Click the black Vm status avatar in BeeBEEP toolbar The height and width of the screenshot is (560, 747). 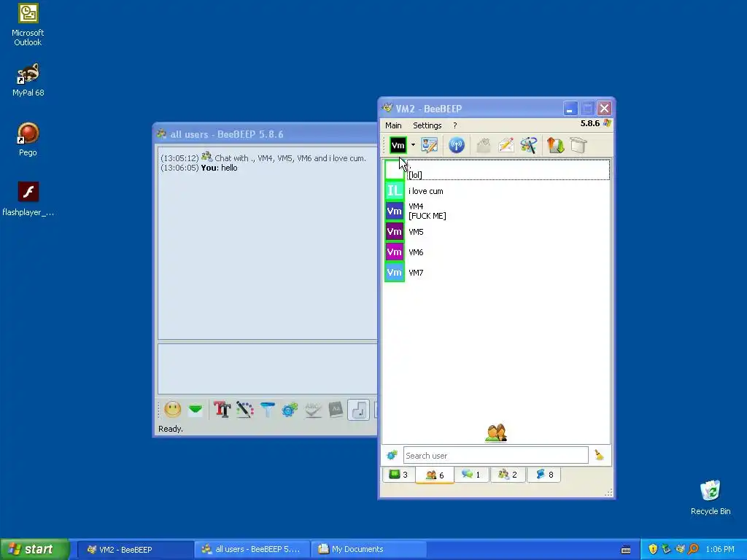click(x=398, y=145)
